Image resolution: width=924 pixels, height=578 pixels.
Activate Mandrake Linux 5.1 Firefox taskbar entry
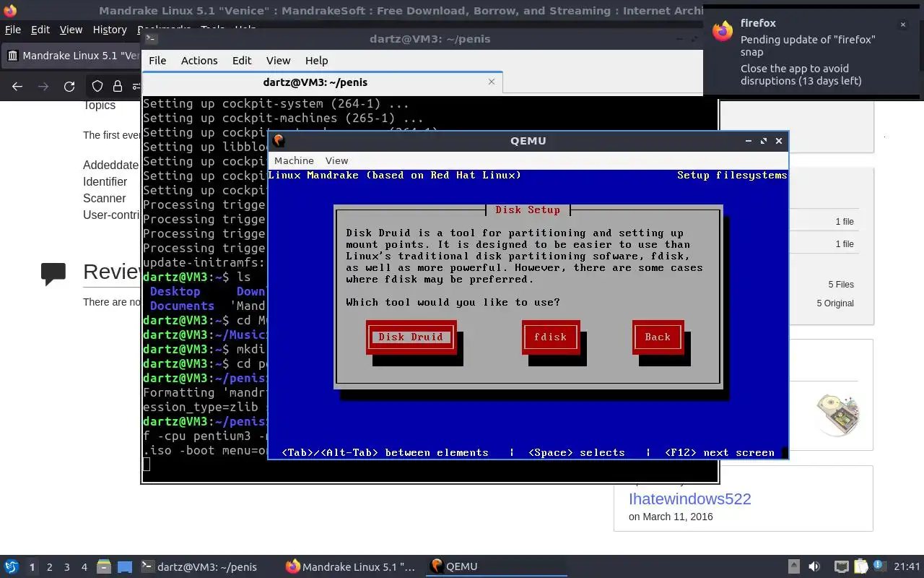[x=350, y=567]
